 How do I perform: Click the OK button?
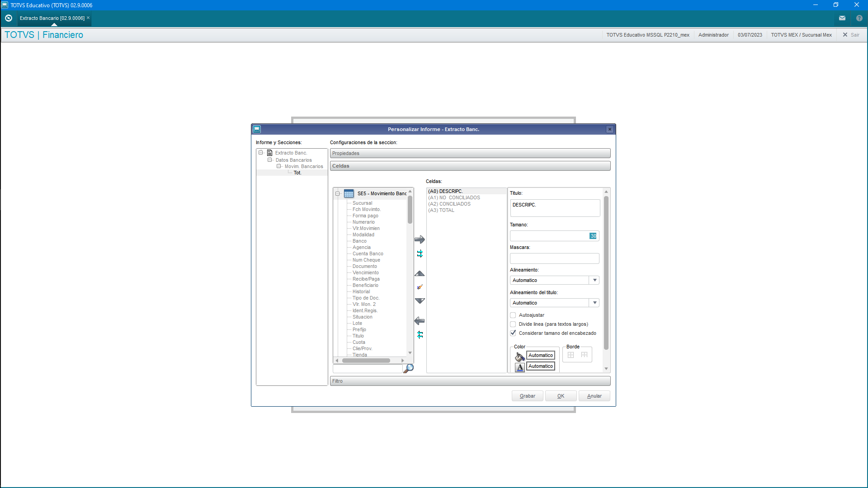point(561,396)
